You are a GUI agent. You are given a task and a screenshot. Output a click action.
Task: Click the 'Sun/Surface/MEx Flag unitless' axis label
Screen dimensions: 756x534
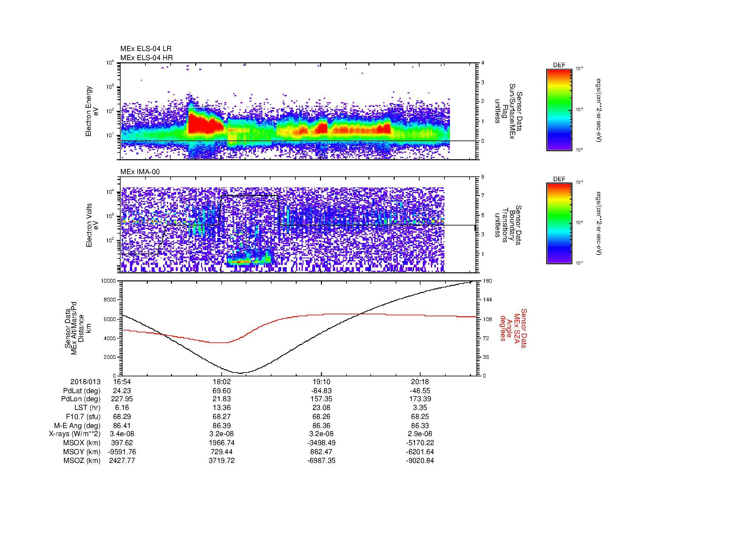(509, 111)
